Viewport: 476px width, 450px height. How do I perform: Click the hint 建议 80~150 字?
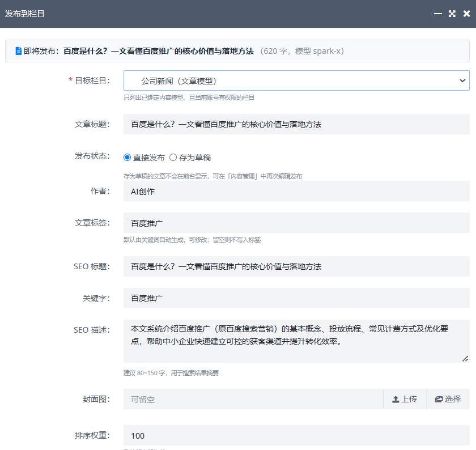pos(171,373)
